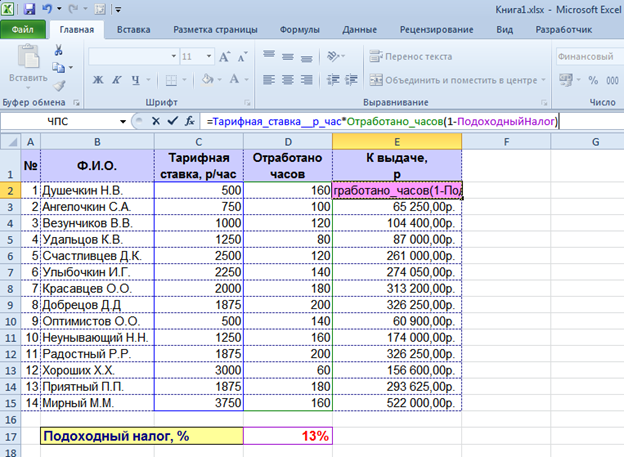Open the Вставка ribbon tab
Image resolution: width=624 pixels, height=457 pixels.
click(x=134, y=30)
